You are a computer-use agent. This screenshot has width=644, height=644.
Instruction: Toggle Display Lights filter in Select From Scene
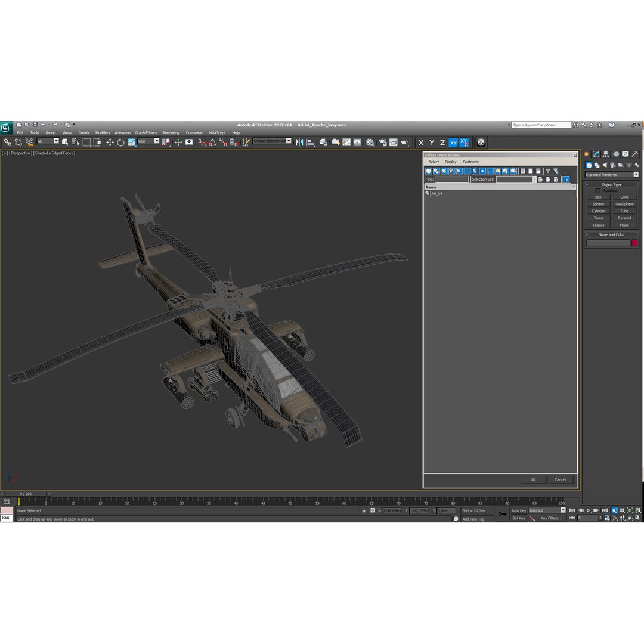point(444,171)
